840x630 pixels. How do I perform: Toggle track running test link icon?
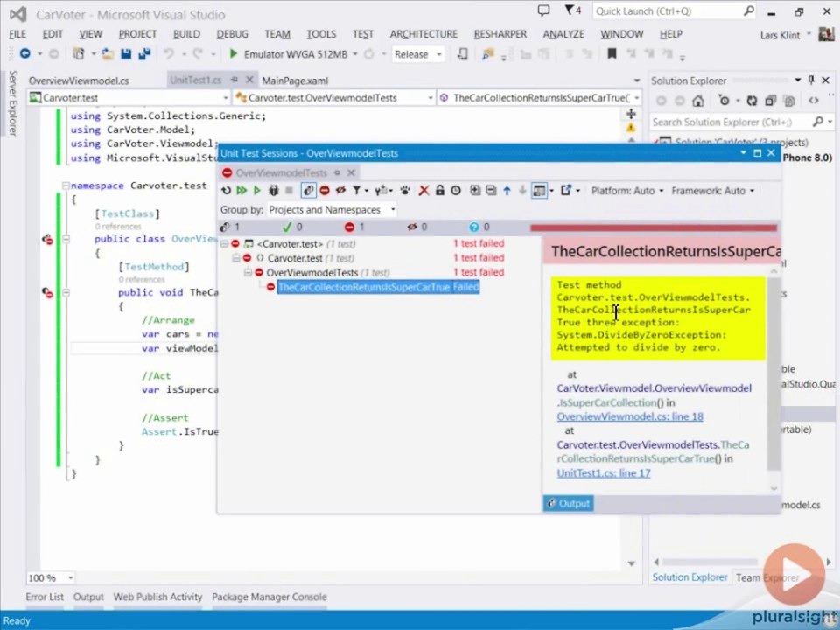[x=309, y=190]
